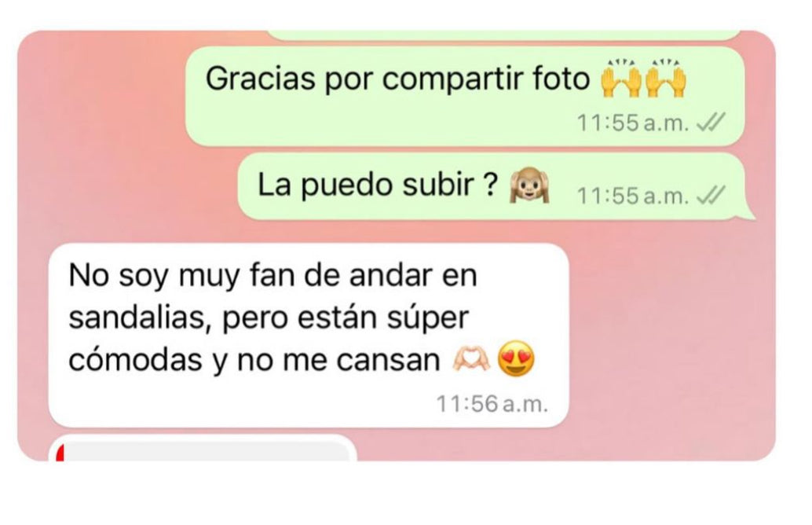Select the 'Gracias por compartir foto' message bubble
This screenshot has height=525, width=812.
465,97
